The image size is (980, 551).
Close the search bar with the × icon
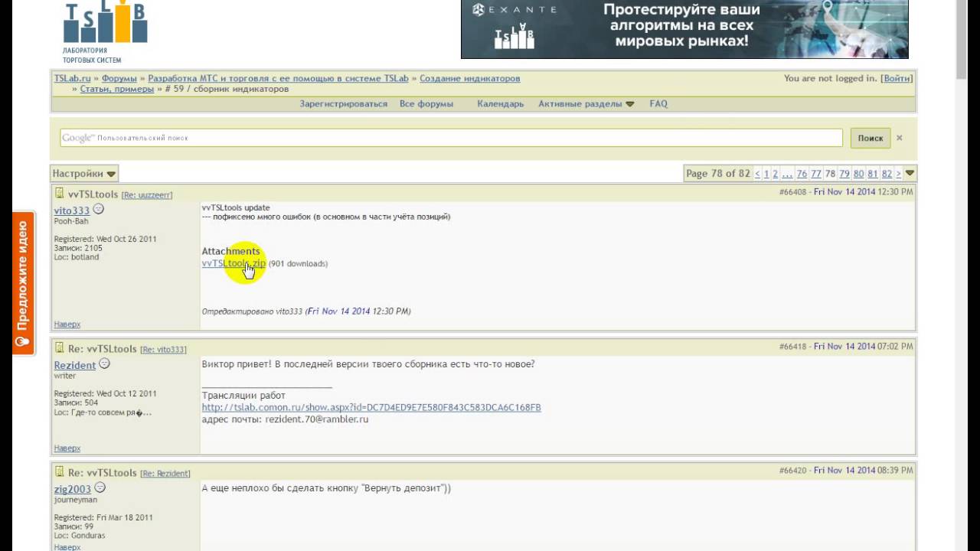(900, 138)
